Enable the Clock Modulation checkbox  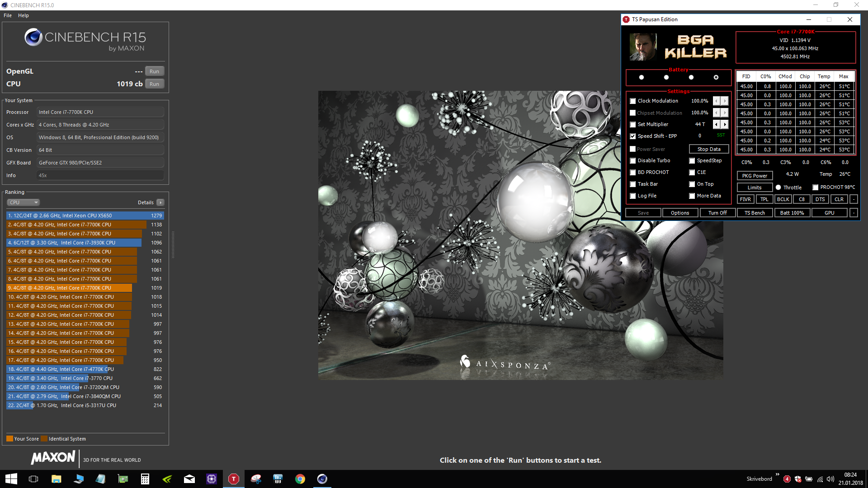[x=633, y=101]
